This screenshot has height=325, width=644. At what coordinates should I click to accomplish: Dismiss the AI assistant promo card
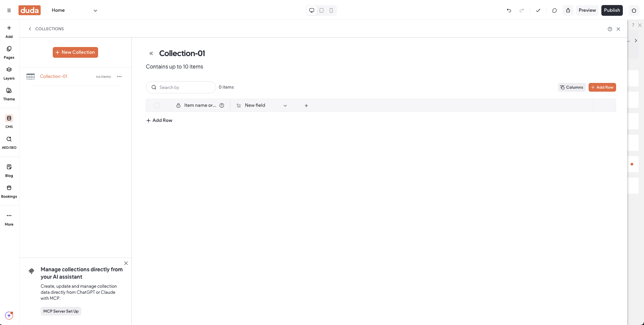click(126, 263)
